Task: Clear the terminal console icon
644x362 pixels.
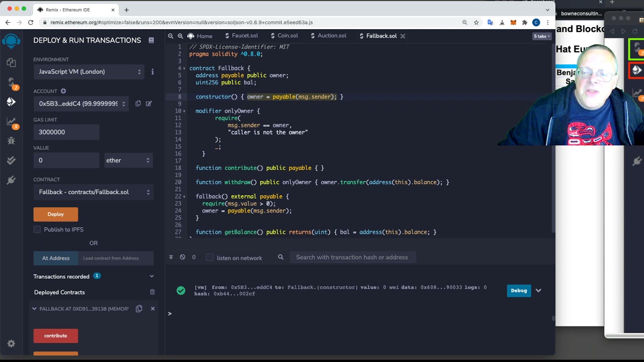Action: [x=182, y=257]
